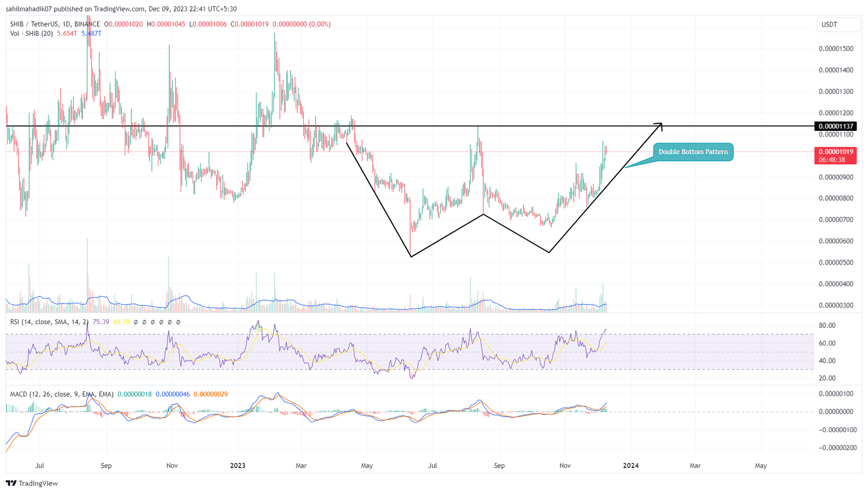
Task: Click the Double Bottom Pattern callout label
Action: coord(693,152)
